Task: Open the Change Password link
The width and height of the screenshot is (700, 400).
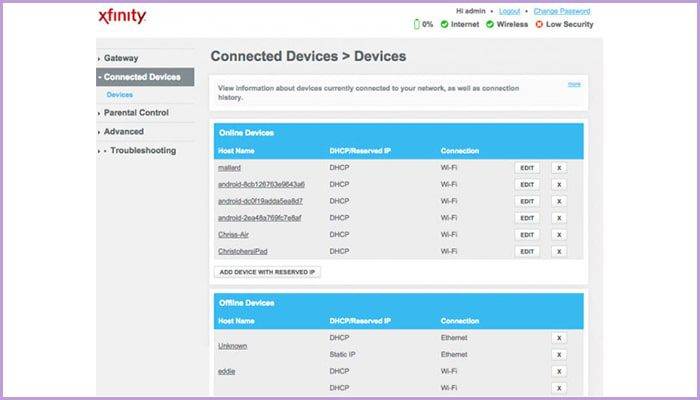Action: click(x=562, y=11)
